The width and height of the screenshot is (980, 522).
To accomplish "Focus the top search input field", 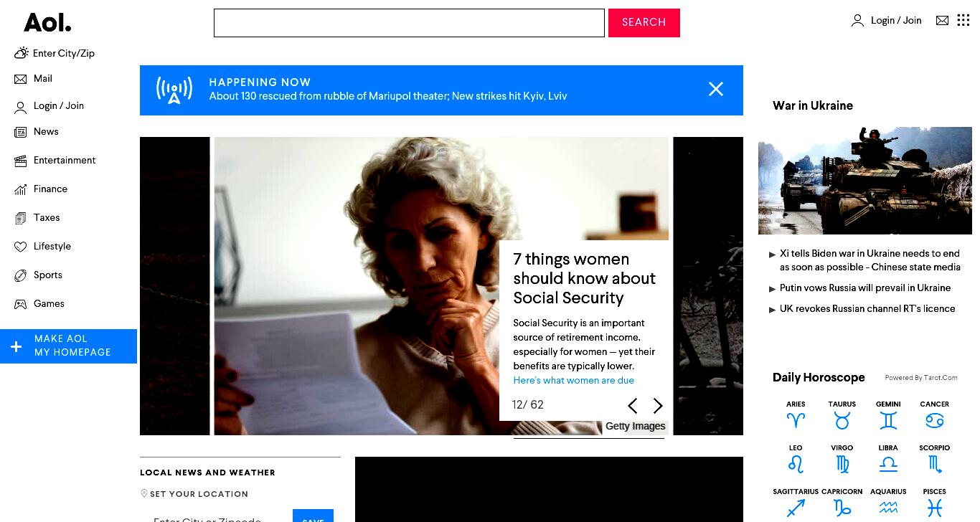I will click(409, 23).
